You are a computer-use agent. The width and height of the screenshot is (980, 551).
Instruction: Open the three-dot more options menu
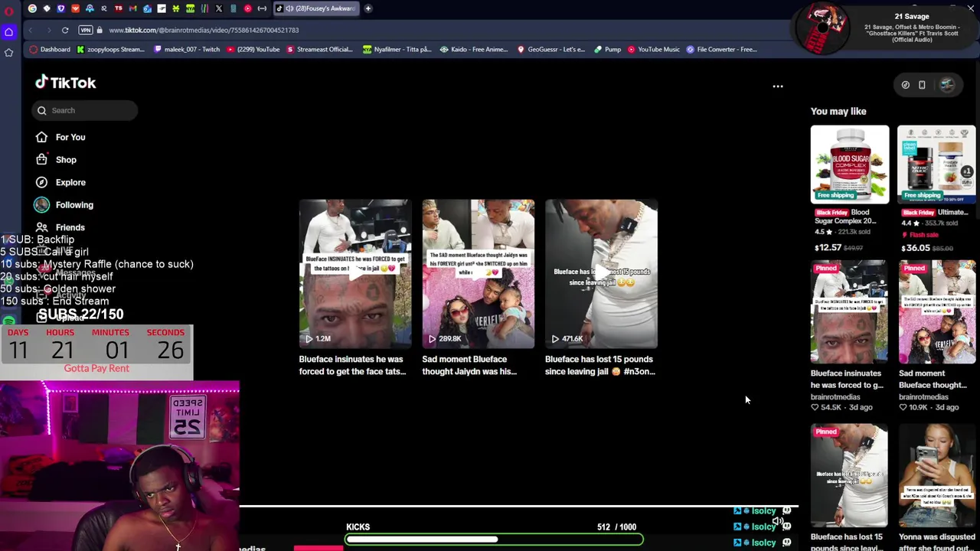click(778, 86)
